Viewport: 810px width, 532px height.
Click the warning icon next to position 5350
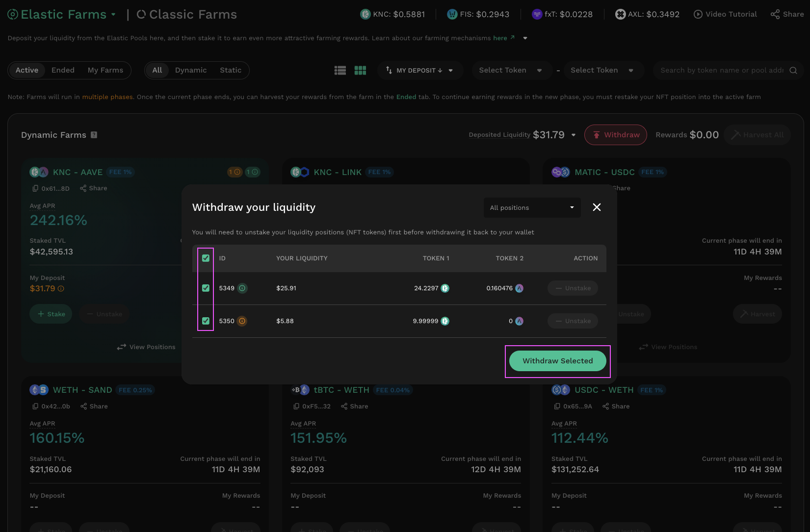pos(242,321)
